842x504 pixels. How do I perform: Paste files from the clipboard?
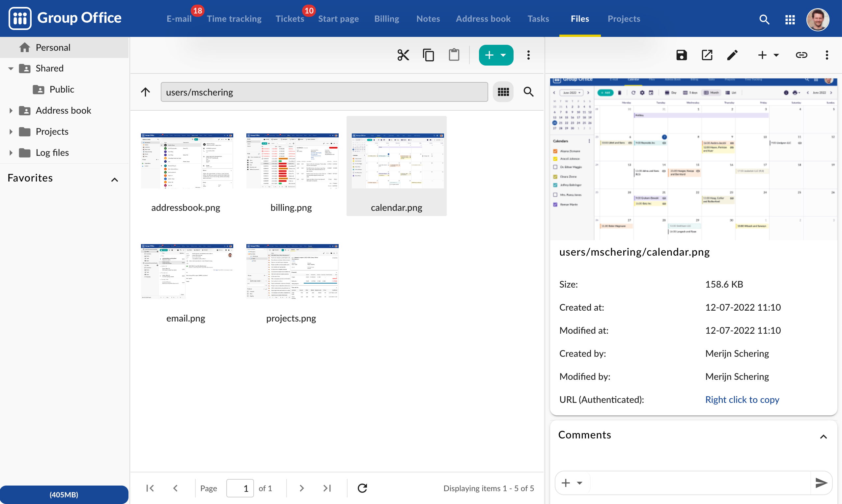coord(454,55)
